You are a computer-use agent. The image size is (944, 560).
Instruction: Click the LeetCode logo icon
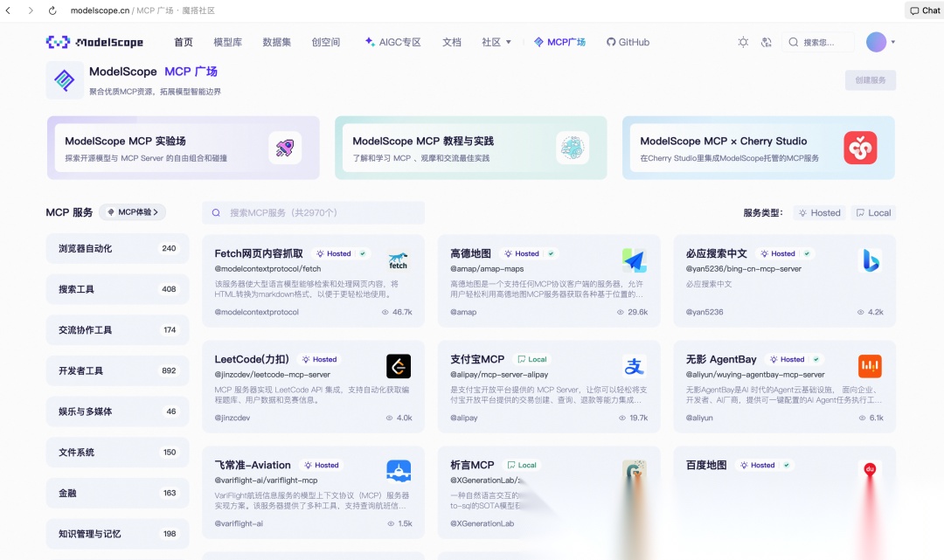[x=398, y=366]
